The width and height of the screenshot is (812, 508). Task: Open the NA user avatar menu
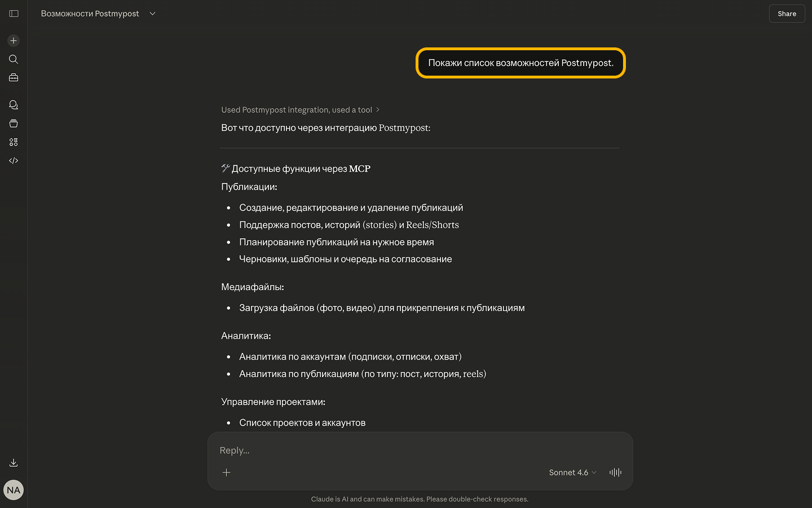pyautogui.click(x=14, y=490)
